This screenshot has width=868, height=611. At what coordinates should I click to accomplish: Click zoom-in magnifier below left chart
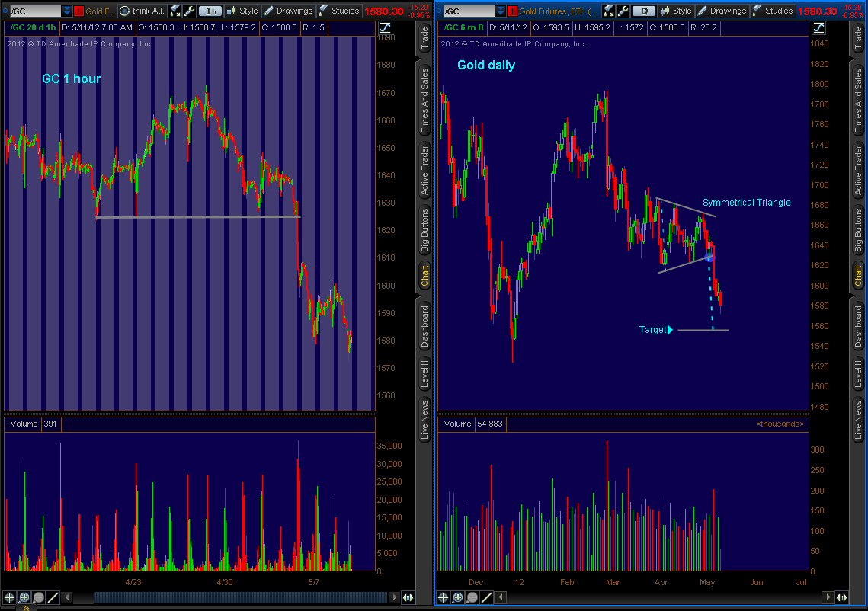pos(24,597)
